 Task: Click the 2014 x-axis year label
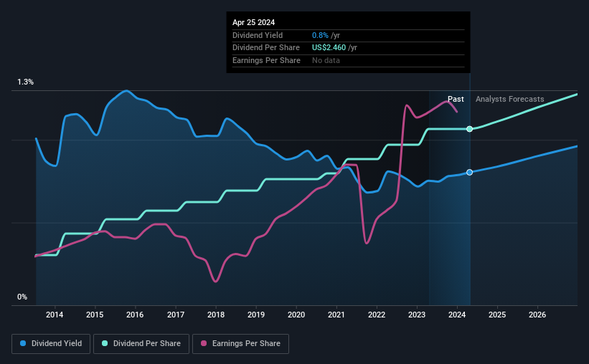click(x=55, y=315)
